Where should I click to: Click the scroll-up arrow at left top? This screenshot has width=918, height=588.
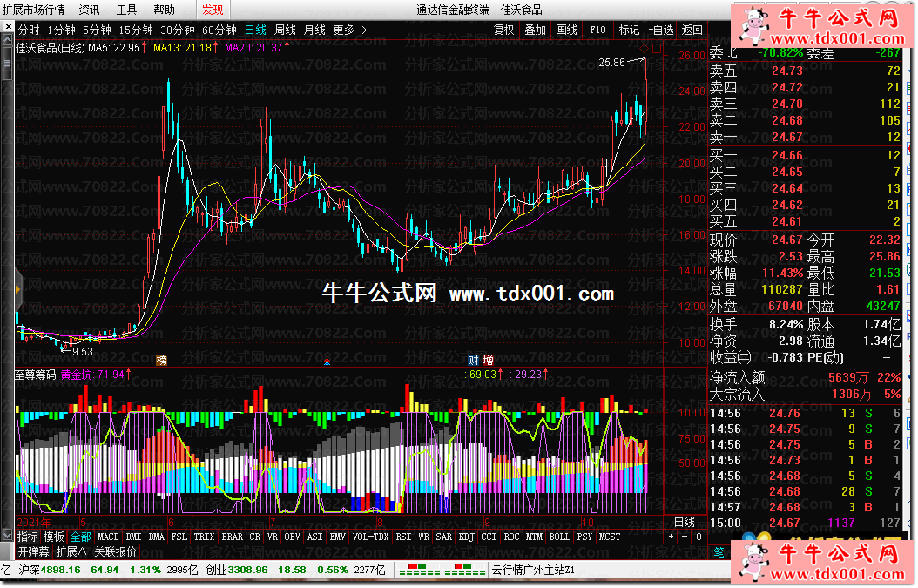7,40
